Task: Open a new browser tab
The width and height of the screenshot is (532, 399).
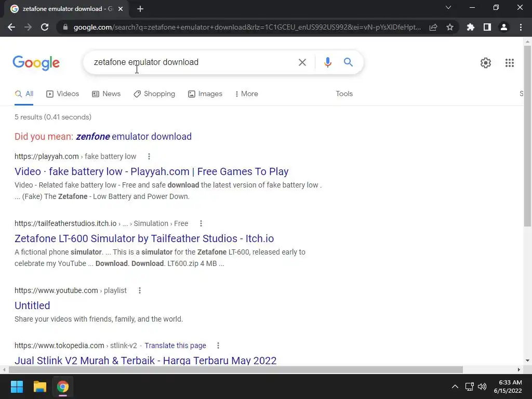Action: pyautogui.click(x=140, y=9)
